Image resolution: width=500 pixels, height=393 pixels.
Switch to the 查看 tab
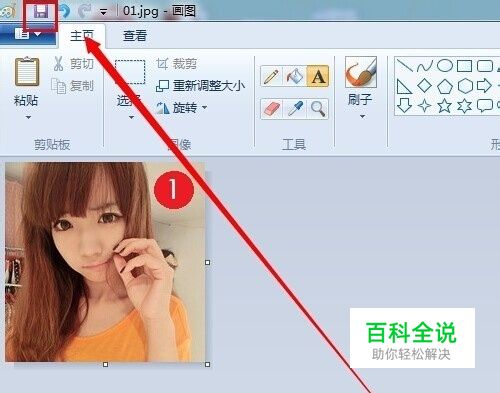(135, 36)
